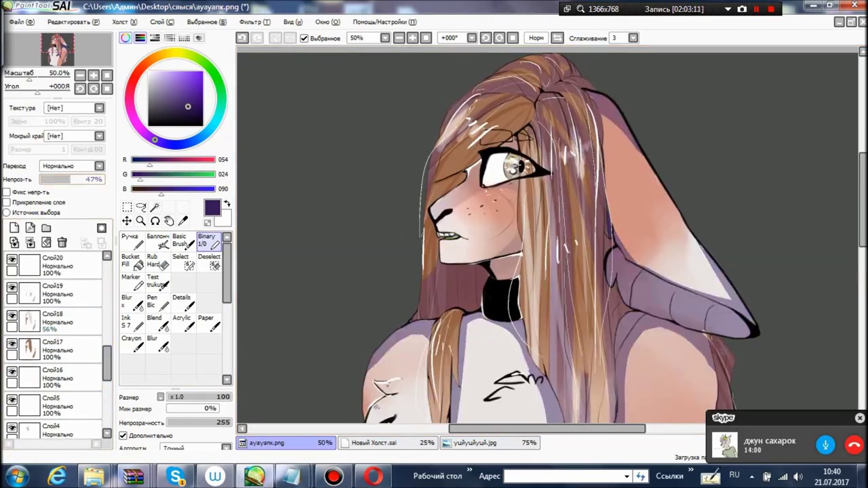
Task: Choose the Basic Brush tool
Action: coord(183,241)
